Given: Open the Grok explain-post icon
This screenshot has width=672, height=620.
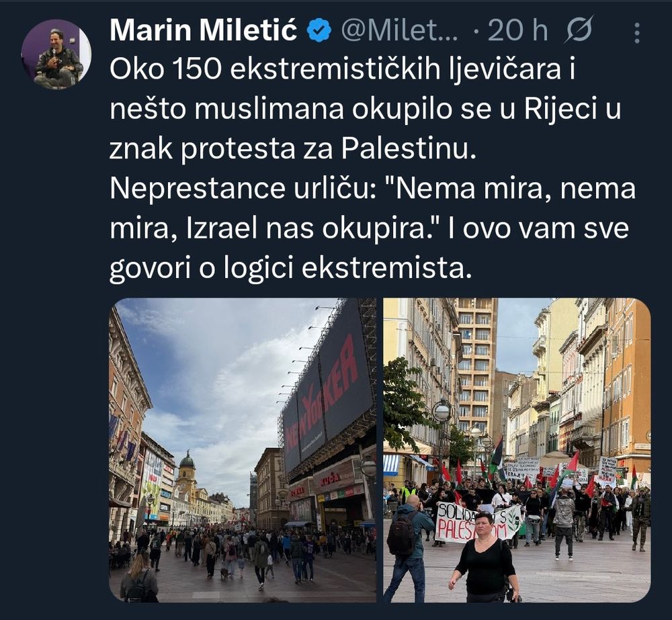Looking at the screenshot, I should point(579,29).
